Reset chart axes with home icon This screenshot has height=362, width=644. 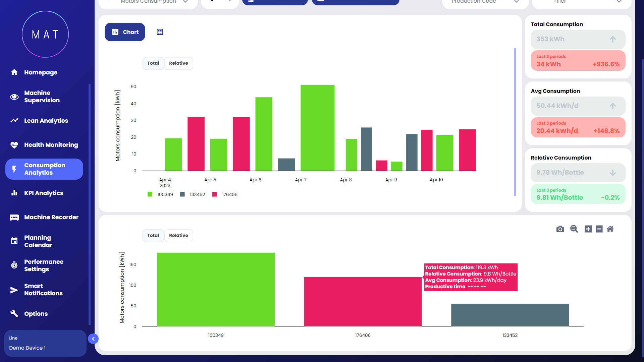click(x=610, y=229)
